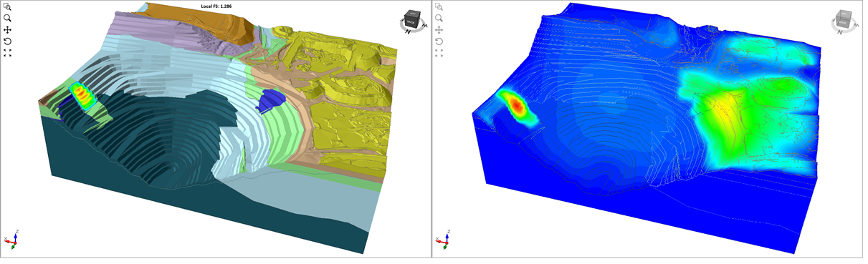868x264 pixels.
Task: Click zoom extents icon in right viewport
Action: click(x=439, y=52)
